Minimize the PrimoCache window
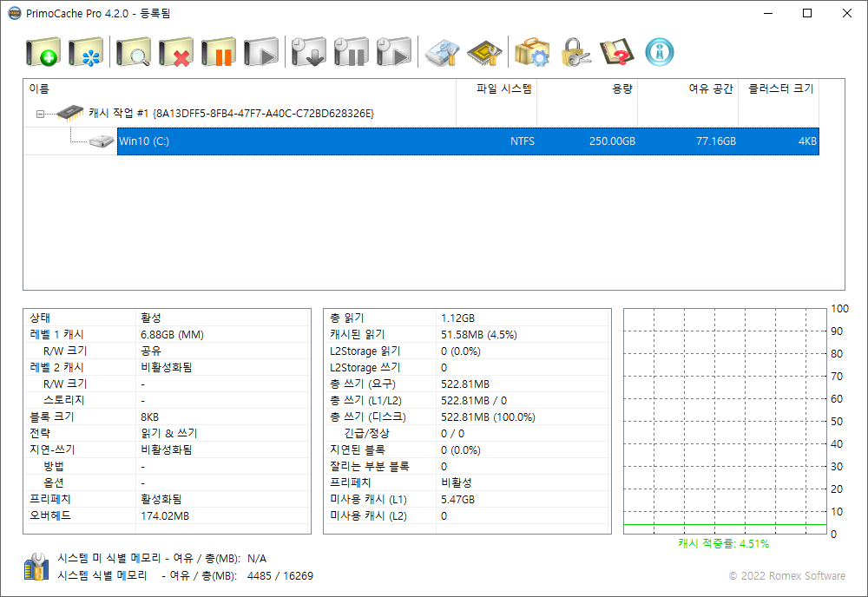This screenshot has width=868, height=597. pos(768,13)
